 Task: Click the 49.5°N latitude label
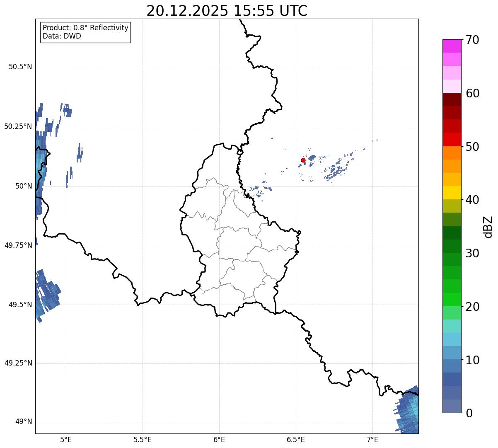click(x=20, y=305)
